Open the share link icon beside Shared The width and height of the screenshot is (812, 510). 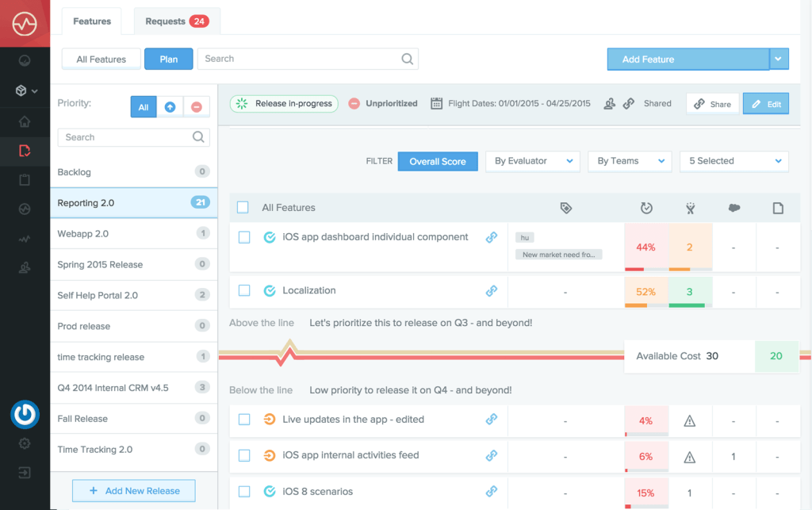629,103
